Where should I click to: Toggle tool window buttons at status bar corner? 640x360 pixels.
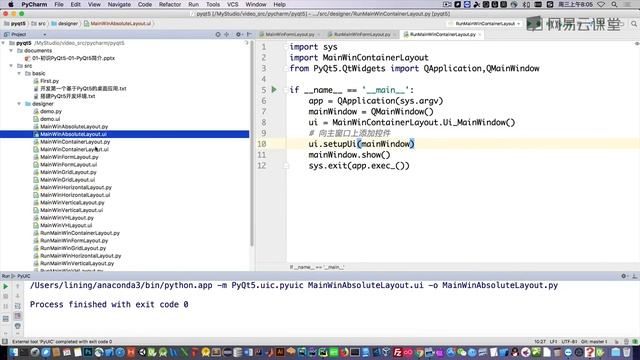(x=4, y=342)
